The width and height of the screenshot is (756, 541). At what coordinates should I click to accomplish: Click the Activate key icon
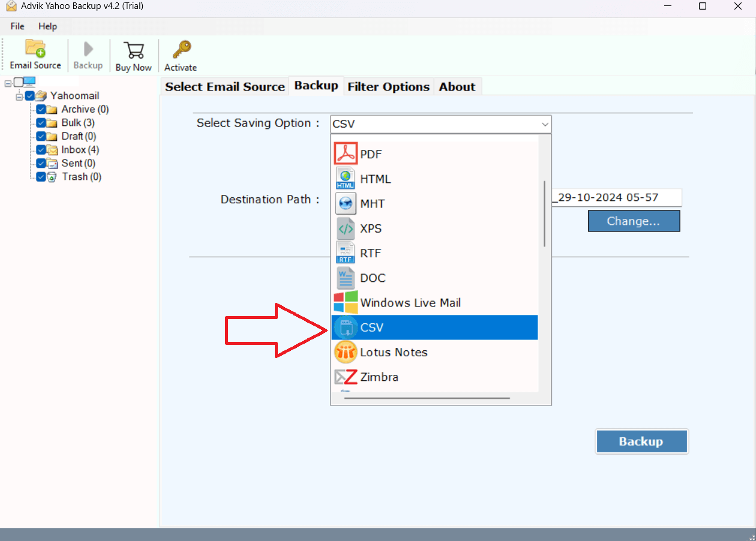181,49
